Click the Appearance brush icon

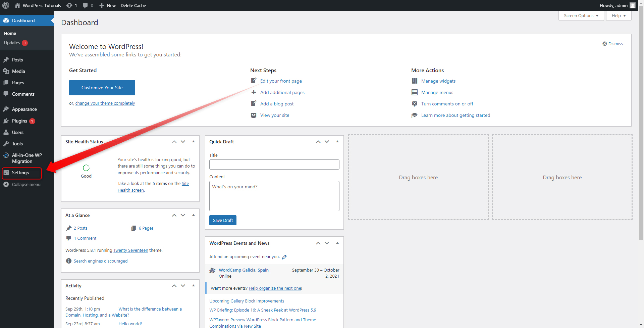click(6, 109)
